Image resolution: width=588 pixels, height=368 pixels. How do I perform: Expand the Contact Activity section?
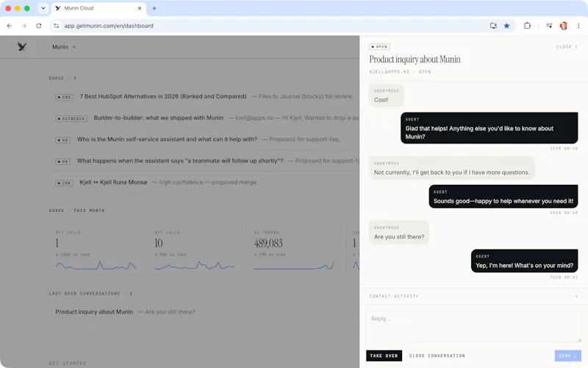pos(473,297)
